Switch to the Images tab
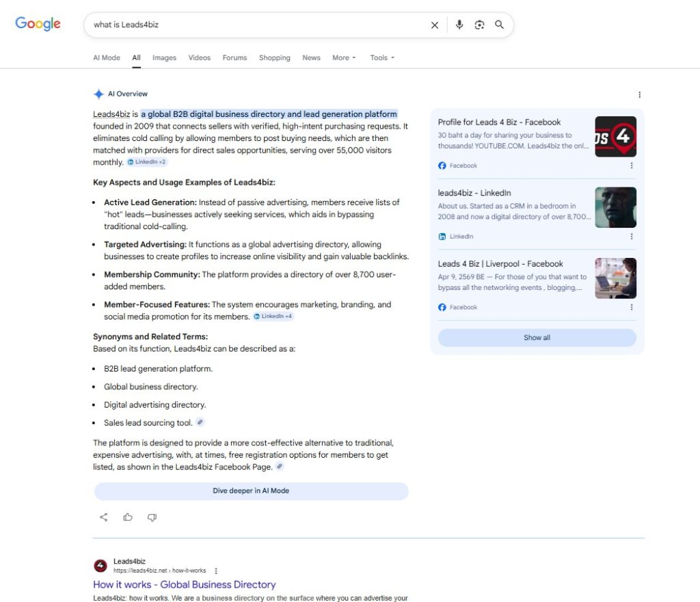Screen dimensions: 700x602 (164, 57)
